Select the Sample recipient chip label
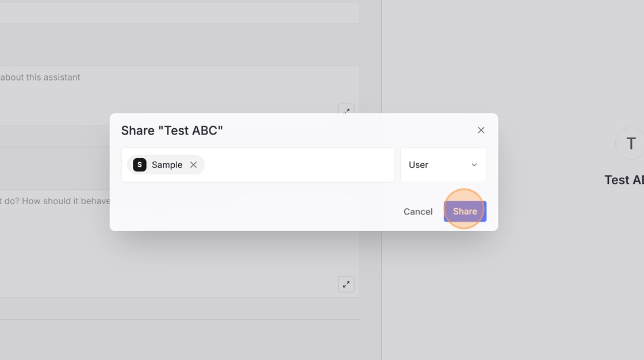Image resolution: width=644 pixels, height=360 pixels. [167, 165]
